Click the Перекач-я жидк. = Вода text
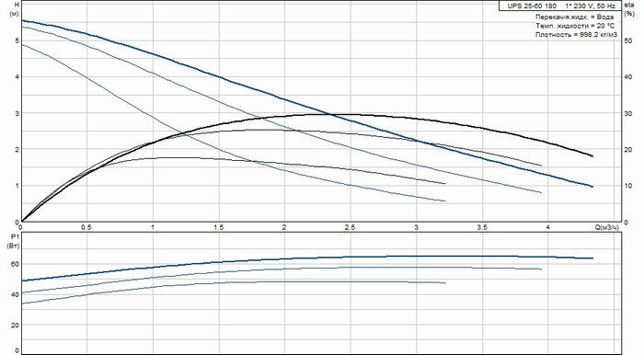 point(575,17)
